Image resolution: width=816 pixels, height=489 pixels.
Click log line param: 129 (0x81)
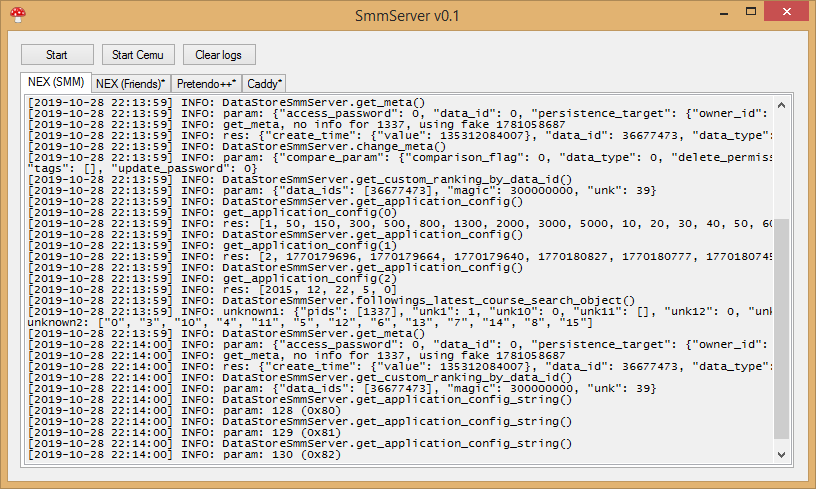[184, 433]
